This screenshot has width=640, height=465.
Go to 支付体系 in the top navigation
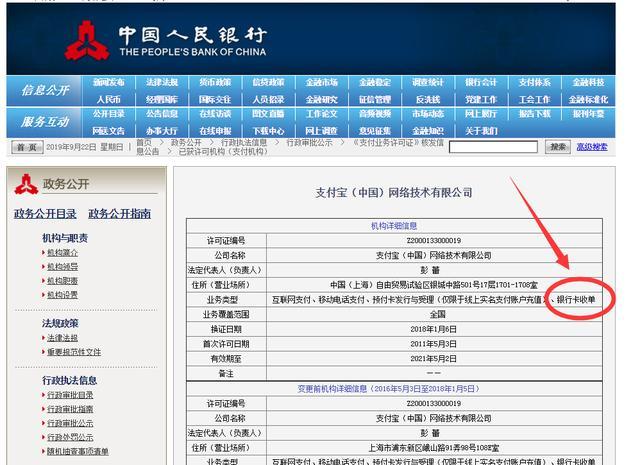pyautogui.click(x=534, y=83)
